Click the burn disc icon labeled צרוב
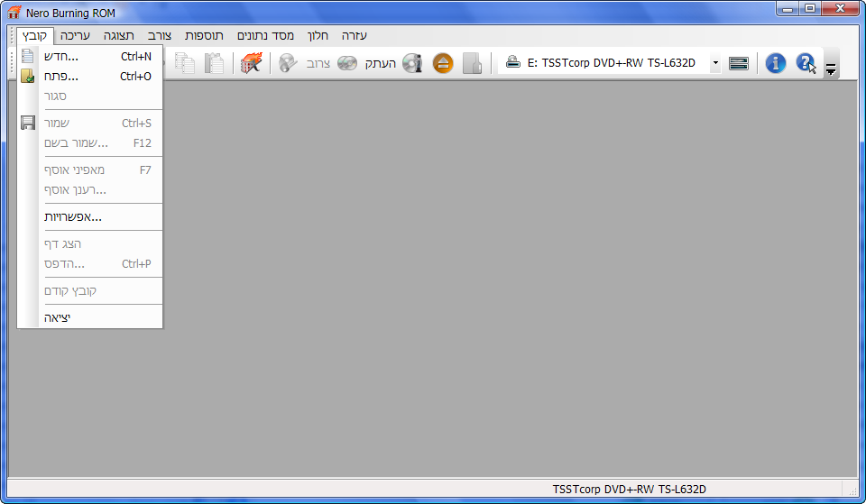The height and width of the screenshot is (504, 866). (288, 63)
